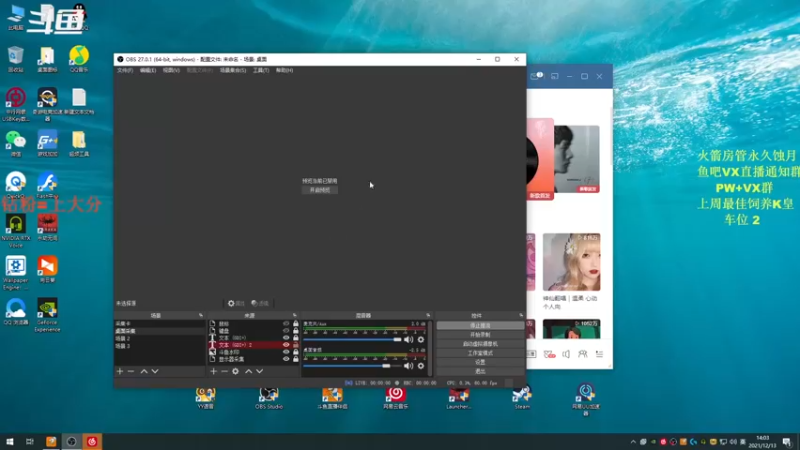This screenshot has width=800, height=450.
Task: Mute the 麦克风/Aux audio channel
Action: tap(409, 339)
